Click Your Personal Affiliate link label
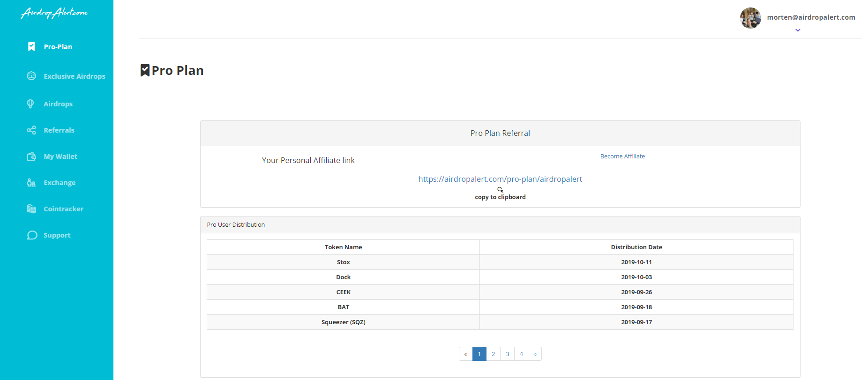 pos(308,161)
